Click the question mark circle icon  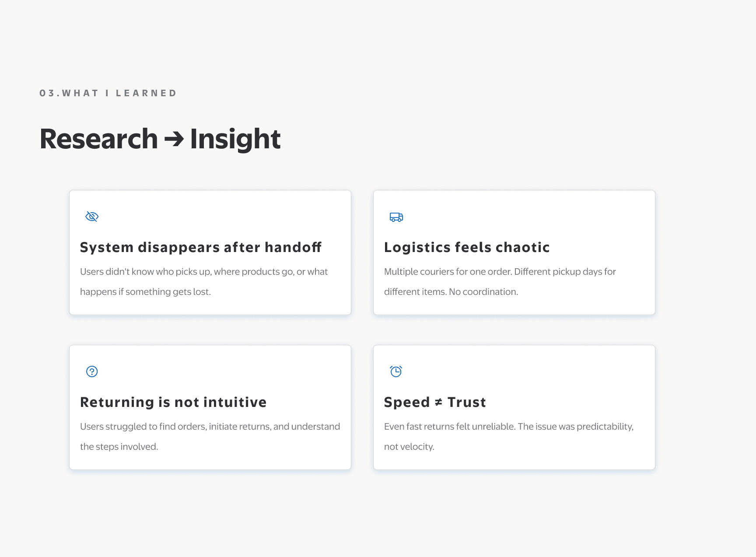point(92,371)
